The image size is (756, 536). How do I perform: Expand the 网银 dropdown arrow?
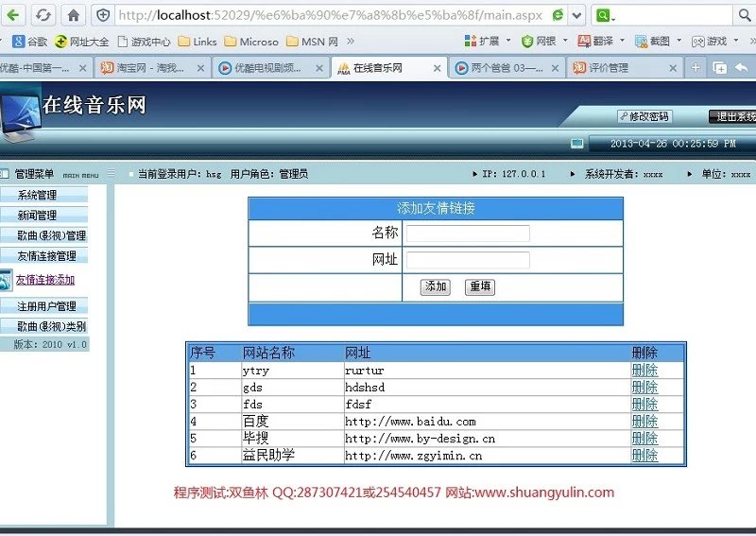tap(565, 41)
